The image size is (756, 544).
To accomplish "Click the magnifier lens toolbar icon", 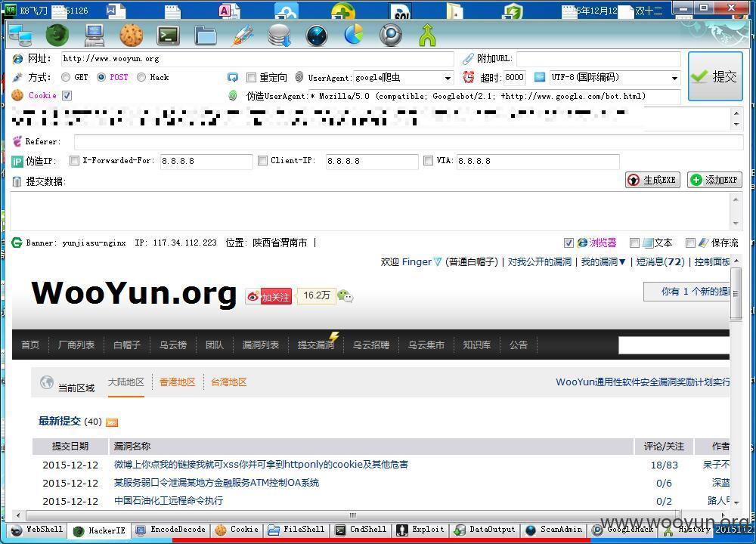I will point(391,36).
